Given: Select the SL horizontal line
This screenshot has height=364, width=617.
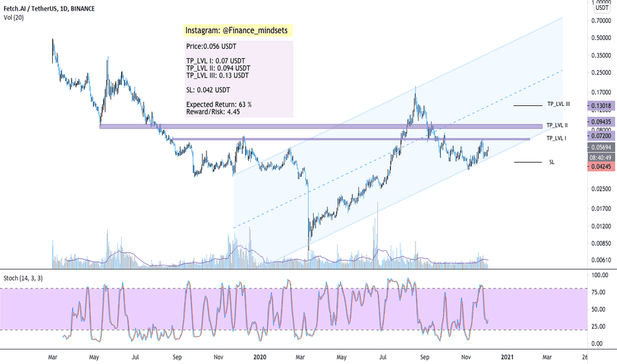Looking at the screenshot, I should (x=528, y=162).
